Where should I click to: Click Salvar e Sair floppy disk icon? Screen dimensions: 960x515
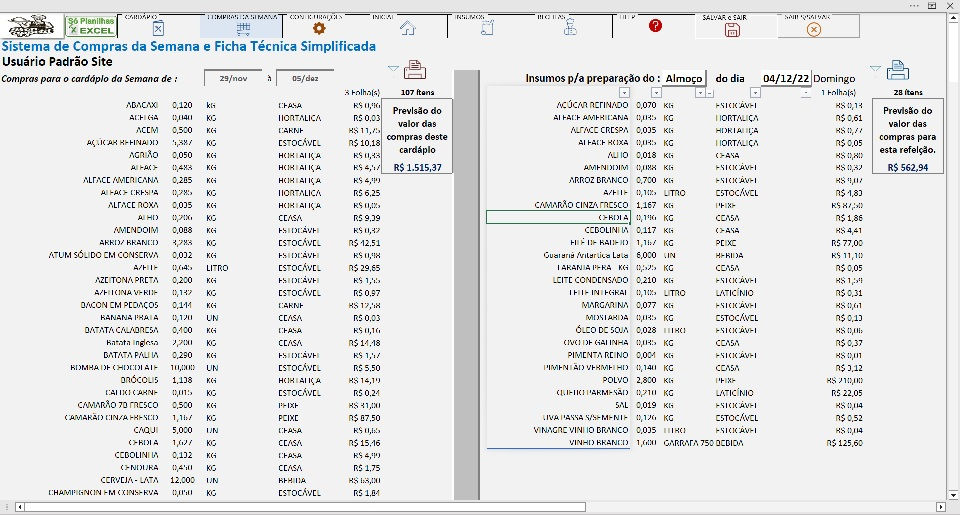click(732, 29)
